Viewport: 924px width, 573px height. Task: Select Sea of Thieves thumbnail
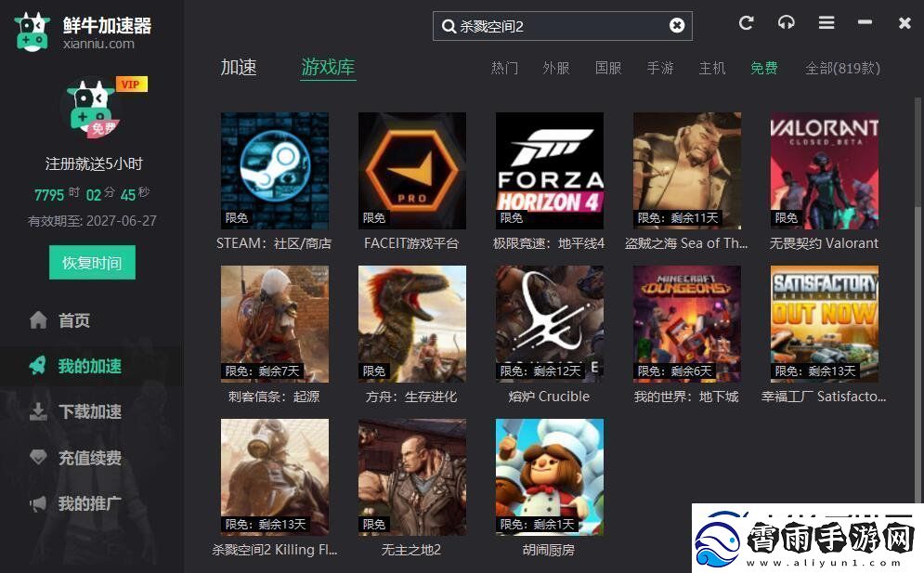(687, 170)
